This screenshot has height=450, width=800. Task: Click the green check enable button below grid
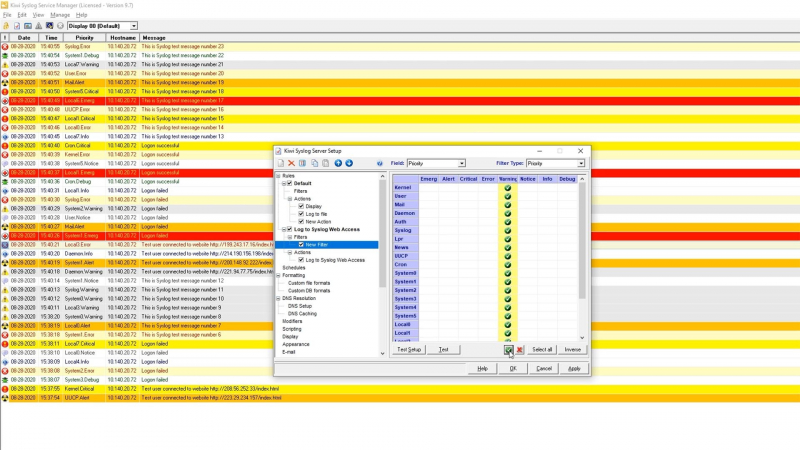tap(509, 349)
